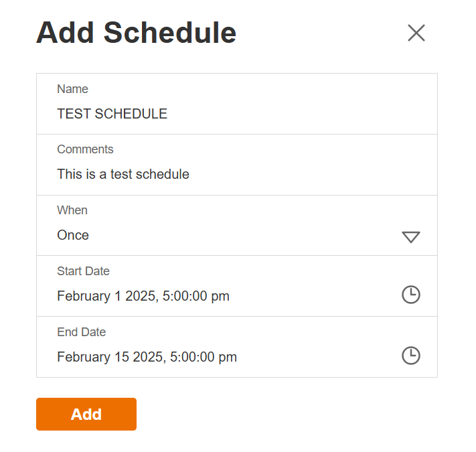The height and width of the screenshot is (452, 476).
Task: Click the When field label
Action: (x=72, y=210)
